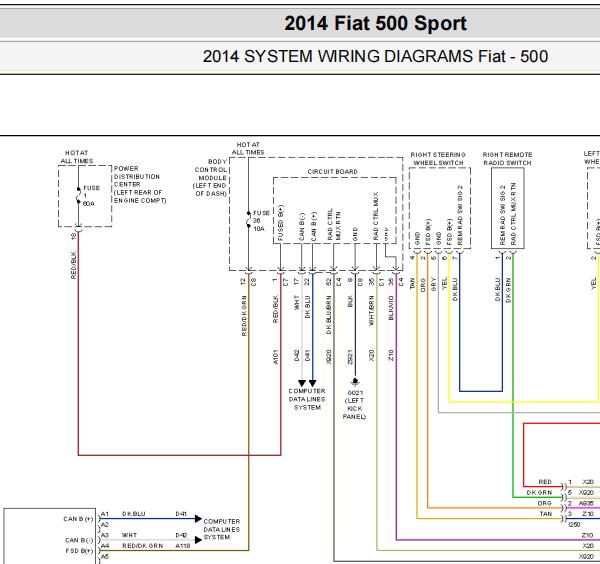Select the "FUSE 38 10A" label
The width and height of the screenshot is (600, 564).
[x=261, y=221]
